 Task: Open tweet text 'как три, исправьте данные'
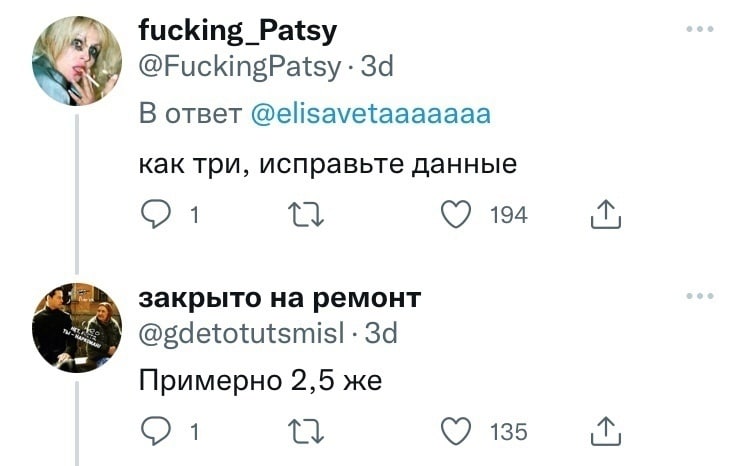(327, 163)
